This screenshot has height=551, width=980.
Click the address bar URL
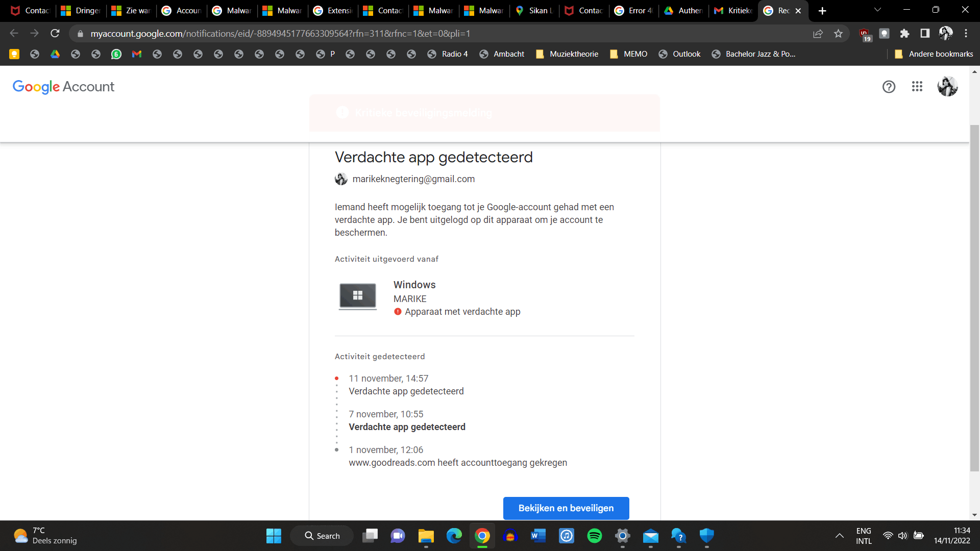281,34
